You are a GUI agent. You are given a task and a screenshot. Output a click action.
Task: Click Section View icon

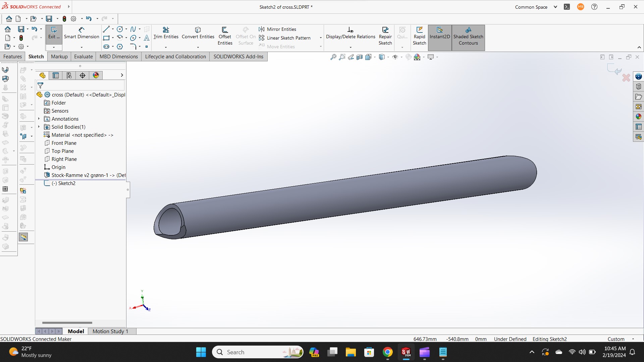360,57
